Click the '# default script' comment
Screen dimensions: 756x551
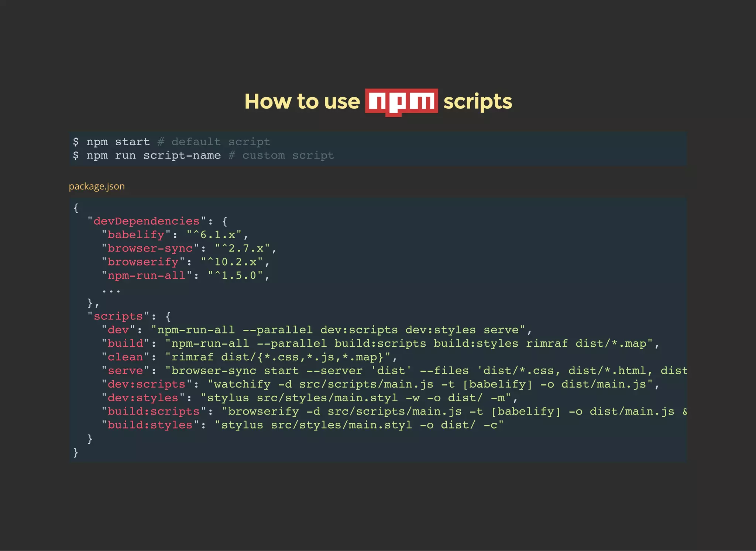coord(214,142)
